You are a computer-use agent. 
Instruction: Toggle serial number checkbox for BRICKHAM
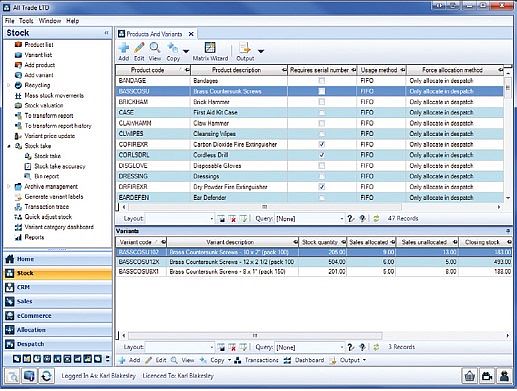pyautogui.click(x=322, y=102)
